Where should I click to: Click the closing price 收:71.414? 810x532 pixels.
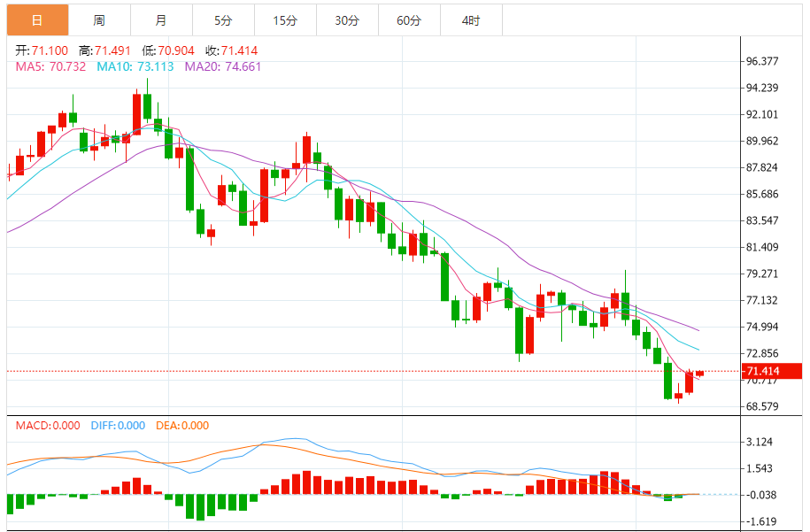tap(231, 50)
